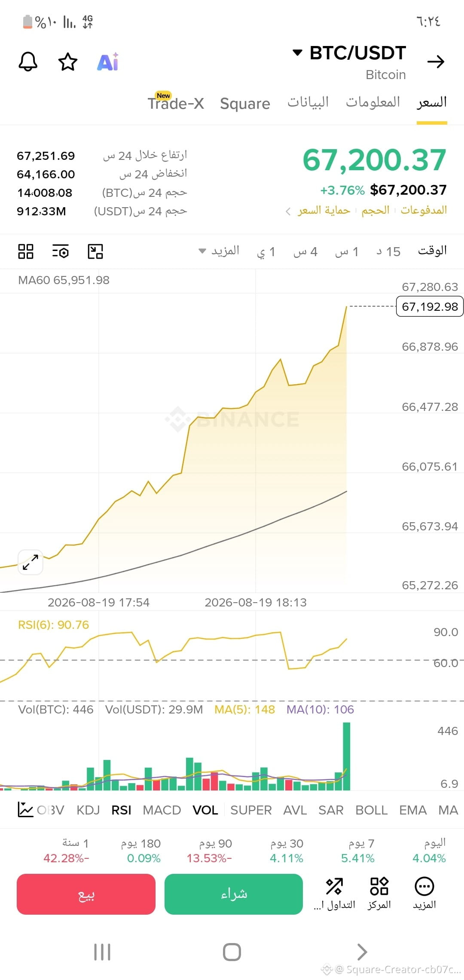Viewport: 464px width, 980px height.
Task: Tap the back arrow beside BTC/USDT
Action: coord(436,62)
